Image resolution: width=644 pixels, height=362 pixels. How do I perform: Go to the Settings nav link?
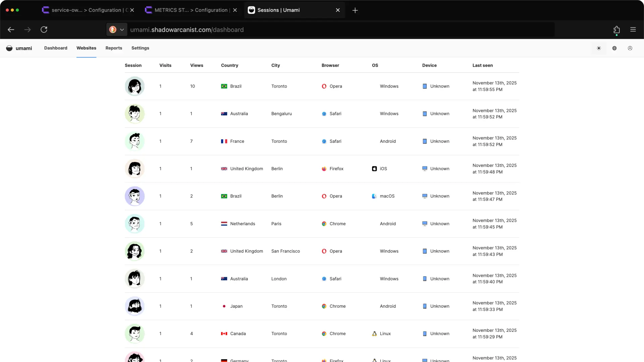pos(140,48)
